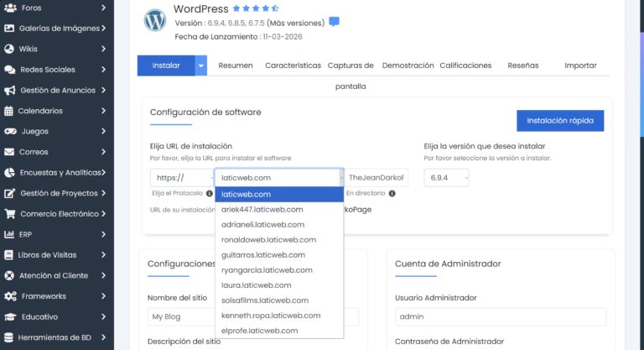
Task: Select ariek447.laticweb.com from domain list
Action: (x=279, y=209)
